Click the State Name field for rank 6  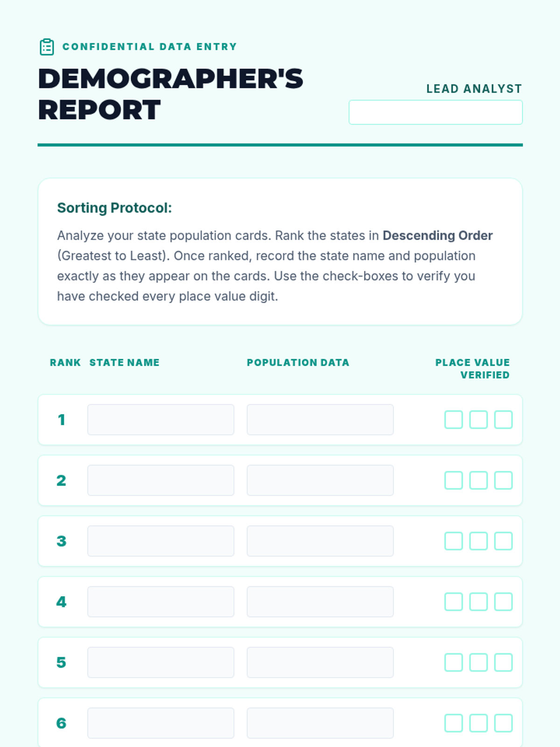[x=161, y=723]
